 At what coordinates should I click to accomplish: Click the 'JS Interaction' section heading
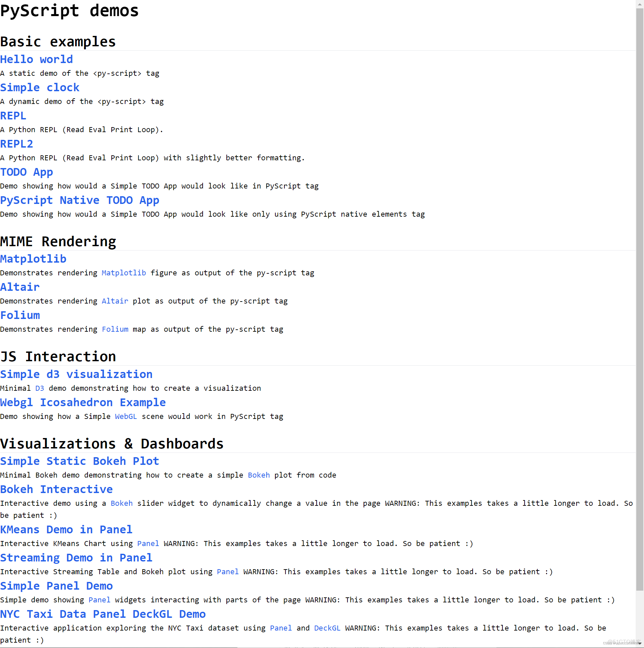coord(58,357)
